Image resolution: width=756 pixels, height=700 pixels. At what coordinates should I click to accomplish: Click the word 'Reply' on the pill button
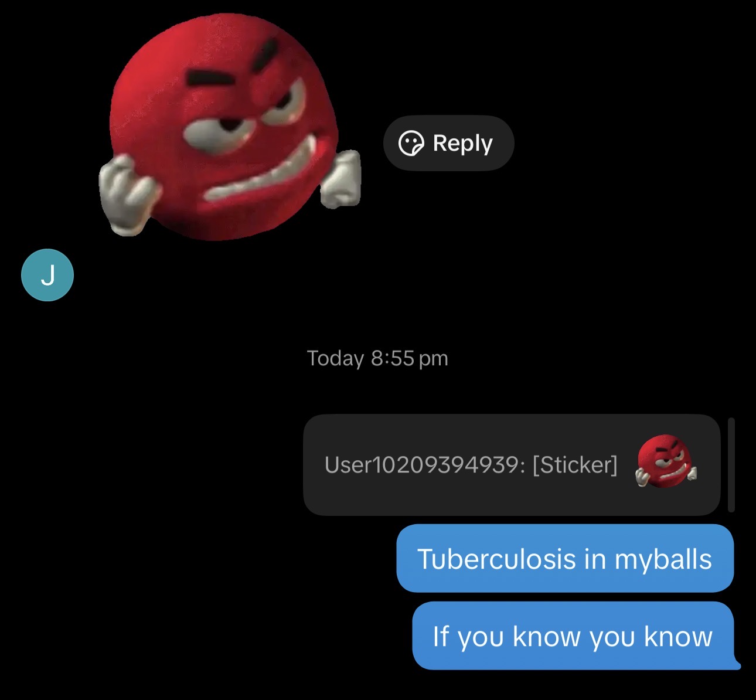pos(463,144)
